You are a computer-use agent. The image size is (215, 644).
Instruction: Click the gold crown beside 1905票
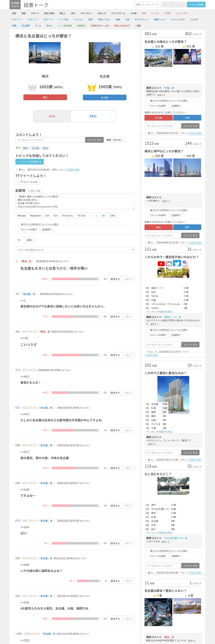[x=92, y=87]
